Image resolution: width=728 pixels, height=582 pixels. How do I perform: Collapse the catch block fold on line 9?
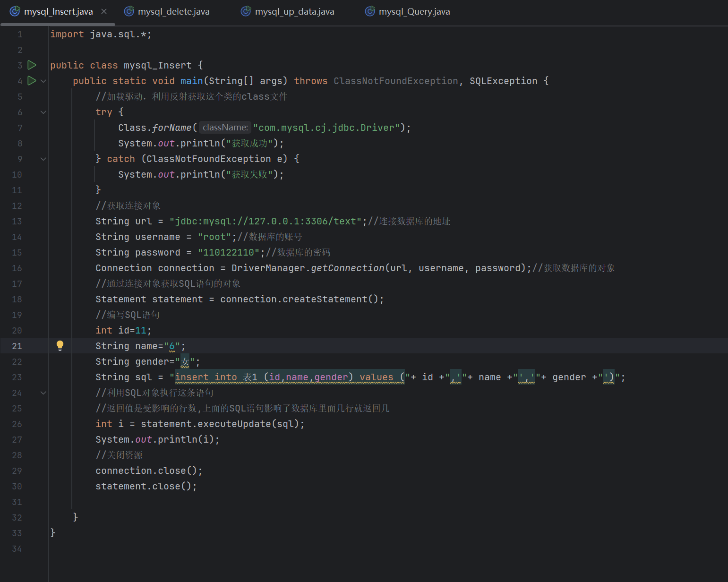[x=43, y=159]
